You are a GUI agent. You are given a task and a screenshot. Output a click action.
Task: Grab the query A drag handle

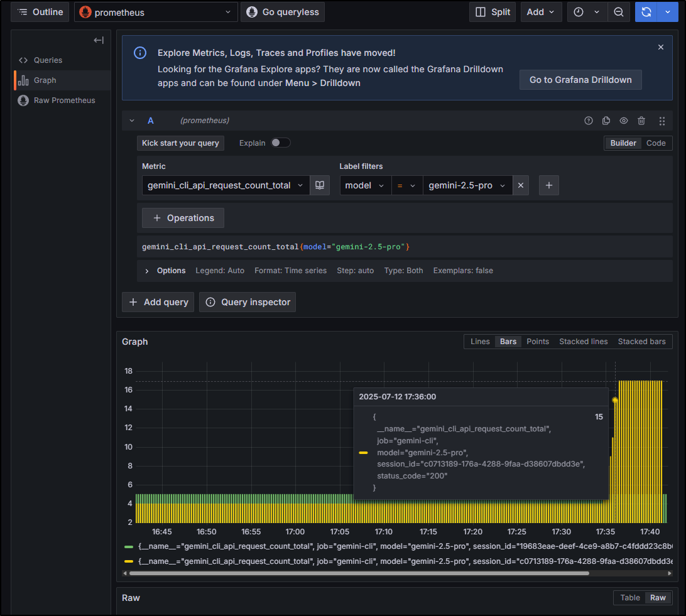coord(662,121)
